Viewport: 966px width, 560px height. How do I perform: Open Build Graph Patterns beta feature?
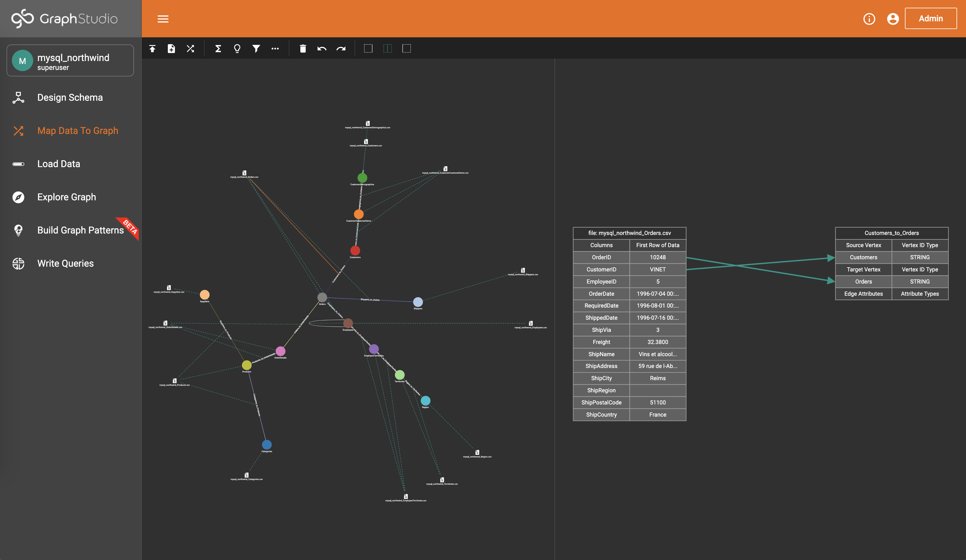click(81, 230)
